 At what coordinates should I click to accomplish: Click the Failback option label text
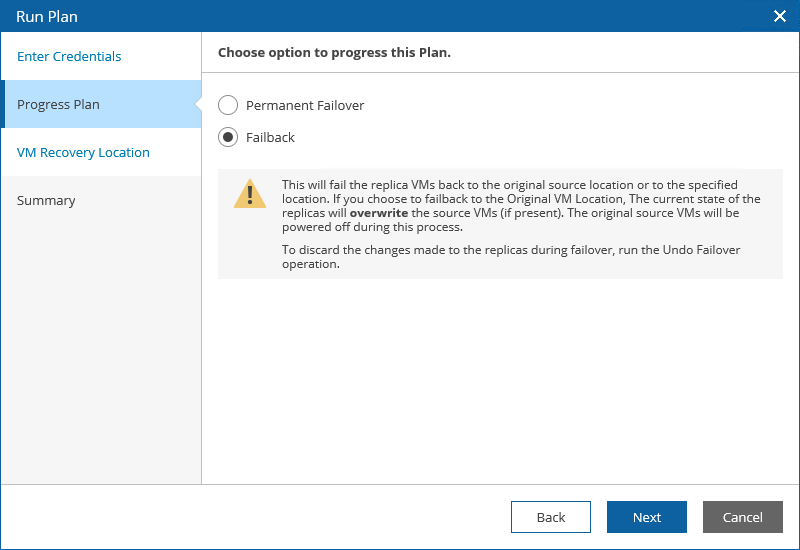[270, 137]
